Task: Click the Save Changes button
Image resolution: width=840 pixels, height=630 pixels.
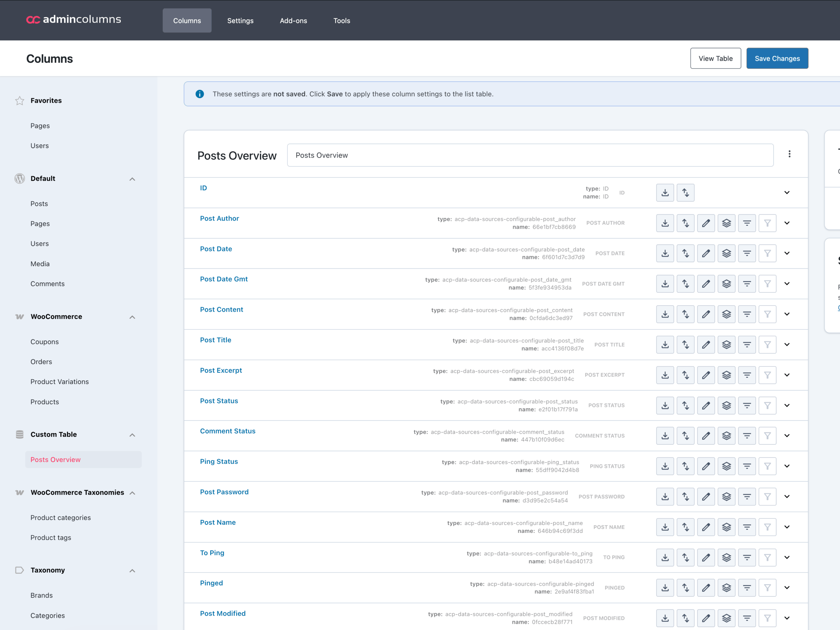Action: 777,58
